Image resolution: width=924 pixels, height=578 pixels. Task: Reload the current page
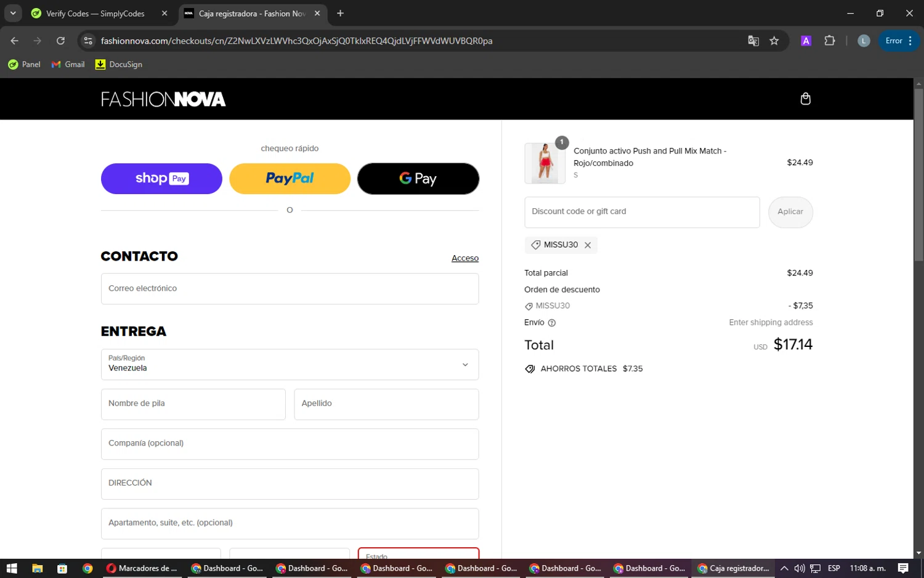(x=60, y=41)
